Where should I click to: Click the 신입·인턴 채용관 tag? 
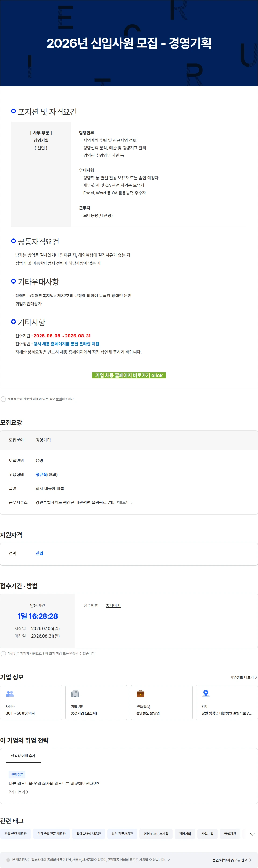(x=16, y=834)
